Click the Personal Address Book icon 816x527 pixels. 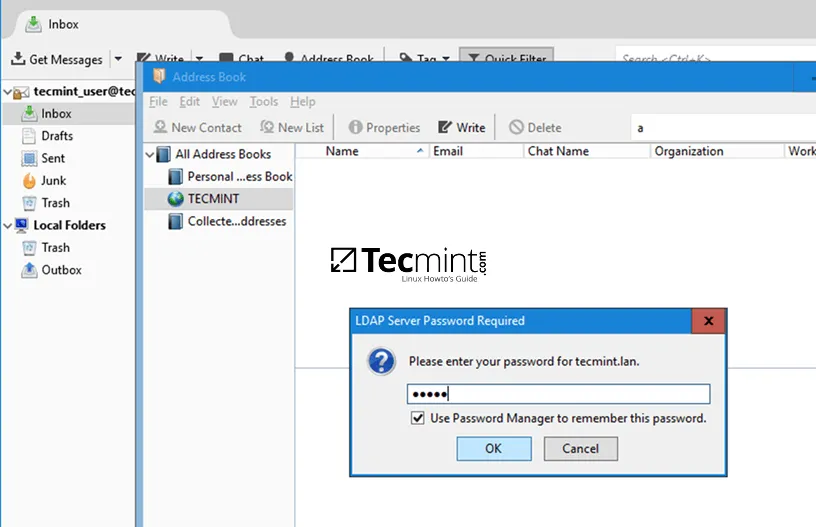[176, 176]
